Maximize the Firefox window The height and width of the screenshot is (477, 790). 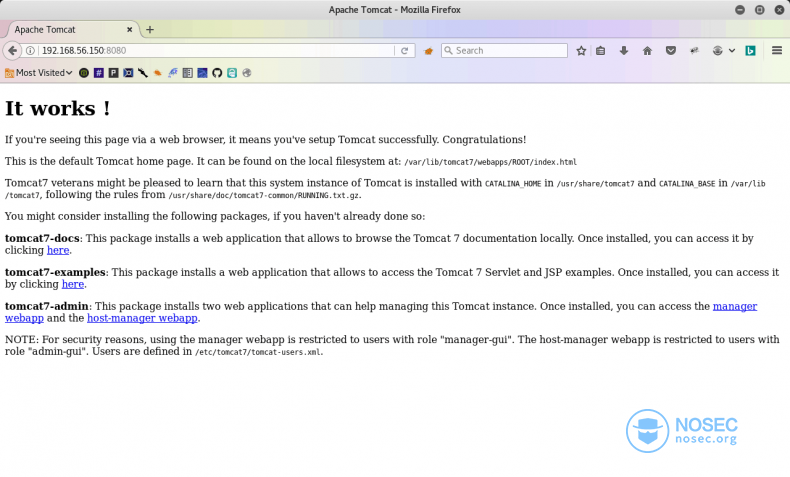point(759,10)
